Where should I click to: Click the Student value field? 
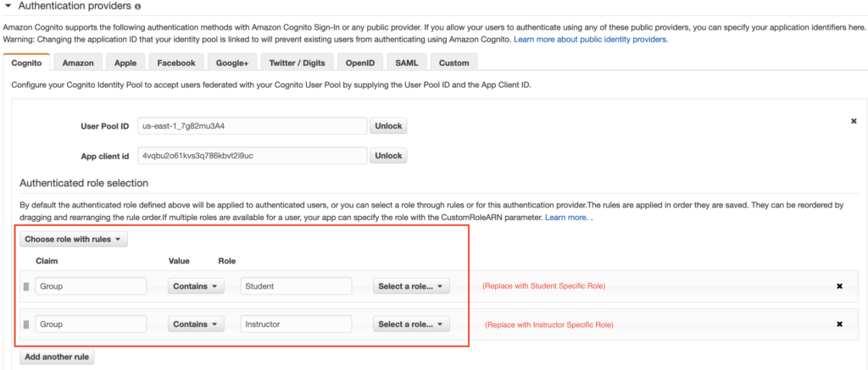[x=296, y=286]
